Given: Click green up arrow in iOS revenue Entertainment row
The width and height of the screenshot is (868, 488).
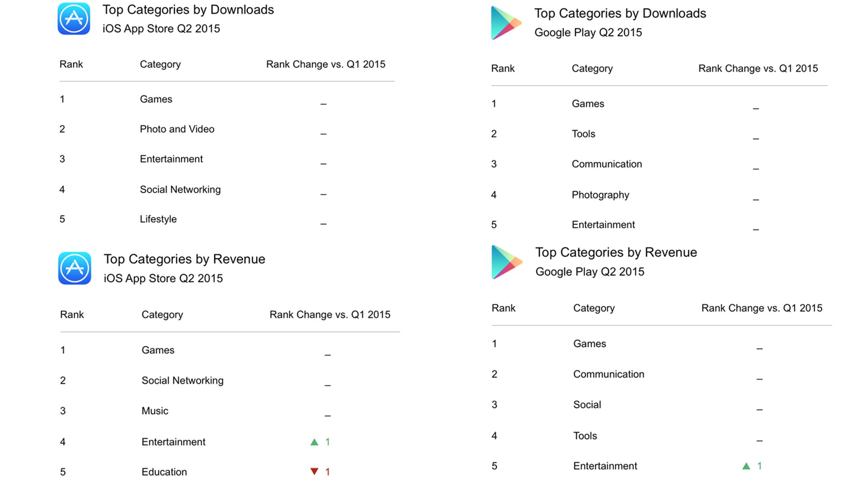Looking at the screenshot, I should pyautogui.click(x=314, y=442).
